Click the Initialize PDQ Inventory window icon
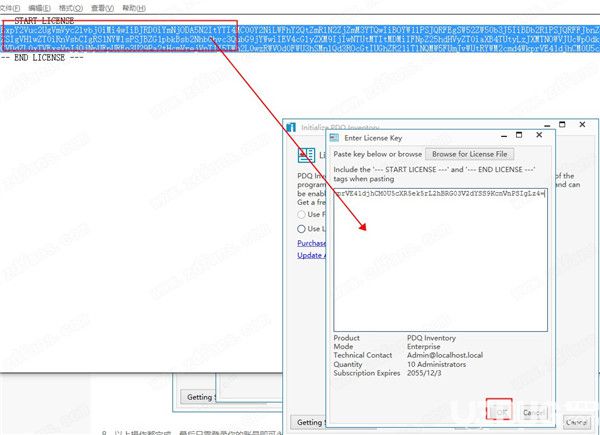 pyautogui.click(x=291, y=127)
